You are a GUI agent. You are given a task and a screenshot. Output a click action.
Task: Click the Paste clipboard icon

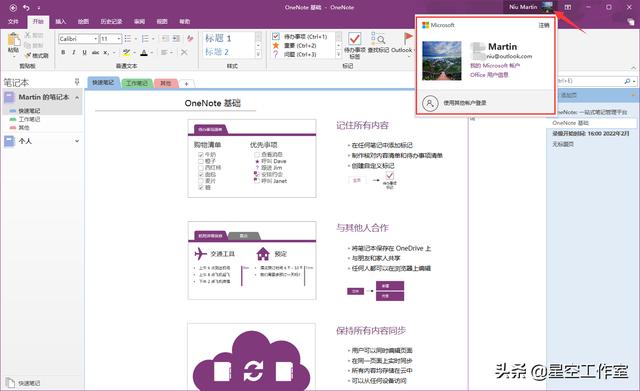14,40
